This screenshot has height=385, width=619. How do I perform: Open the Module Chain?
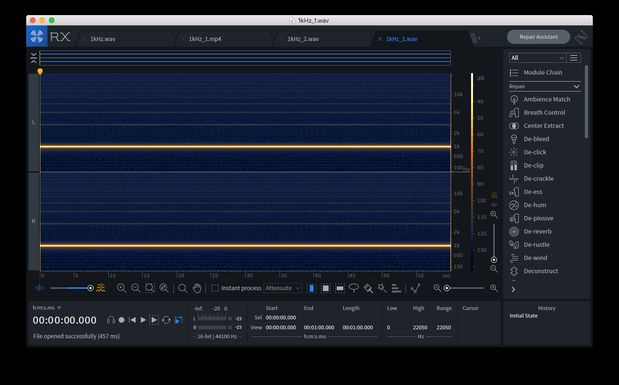pyautogui.click(x=536, y=73)
